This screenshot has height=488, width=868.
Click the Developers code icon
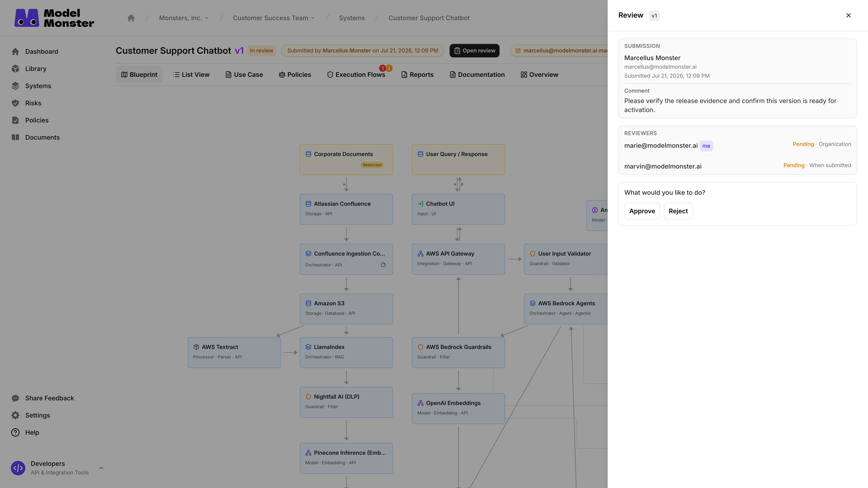[x=18, y=468]
